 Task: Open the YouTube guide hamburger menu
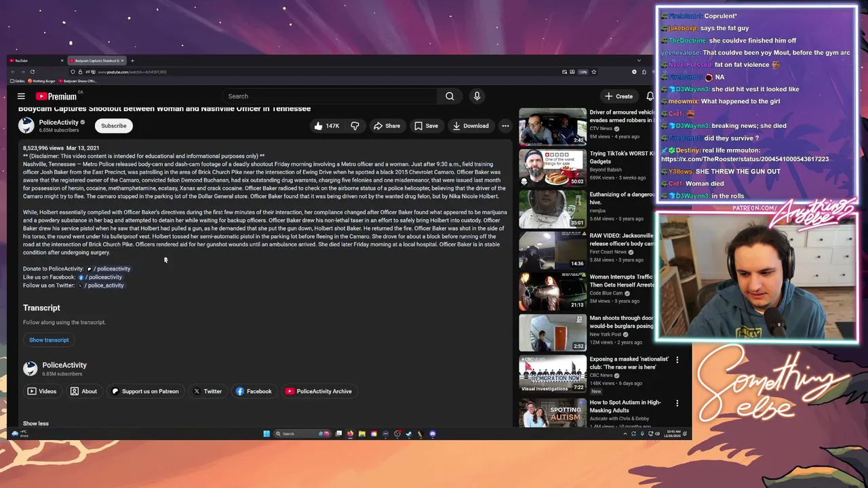(x=21, y=96)
